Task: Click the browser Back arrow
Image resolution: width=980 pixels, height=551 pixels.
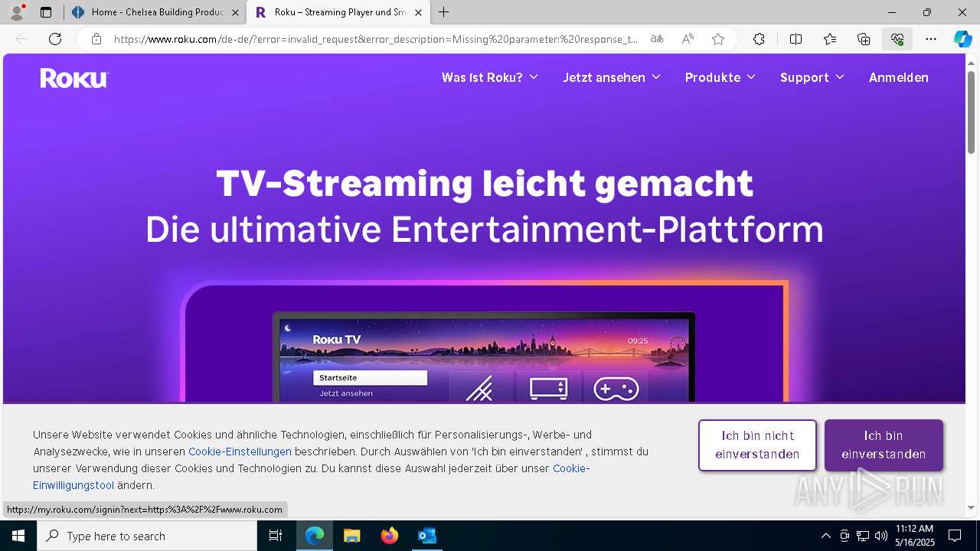Action: point(21,39)
